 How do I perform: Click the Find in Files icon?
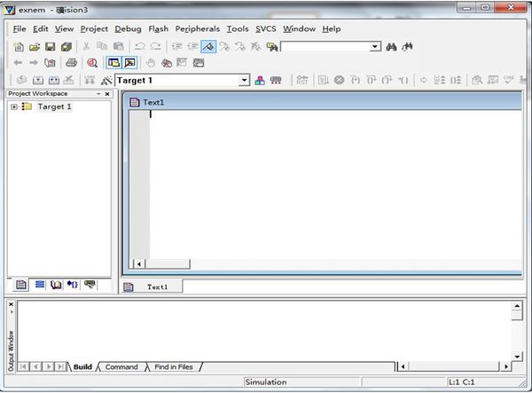[x=272, y=47]
